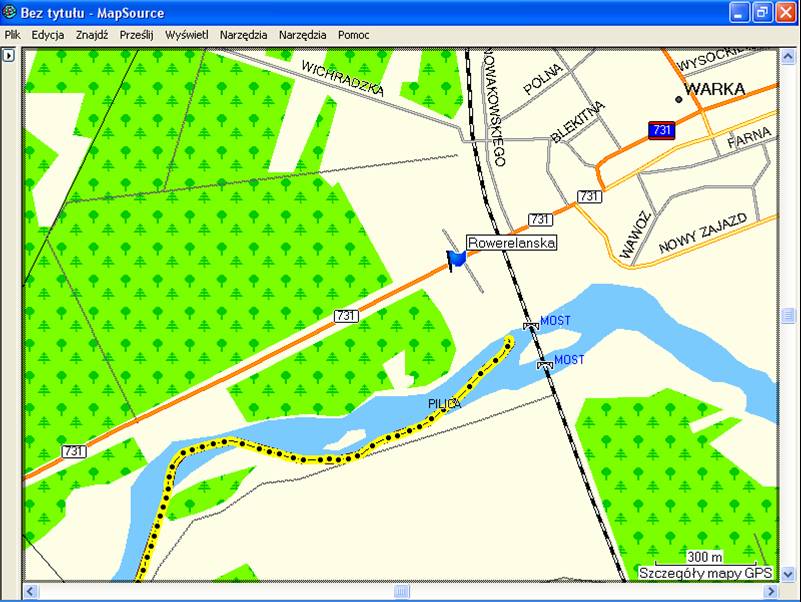Viewport: 801px width, 602px height.
Task: Click the horizontal scrollbar thumb
Action: 402,592
